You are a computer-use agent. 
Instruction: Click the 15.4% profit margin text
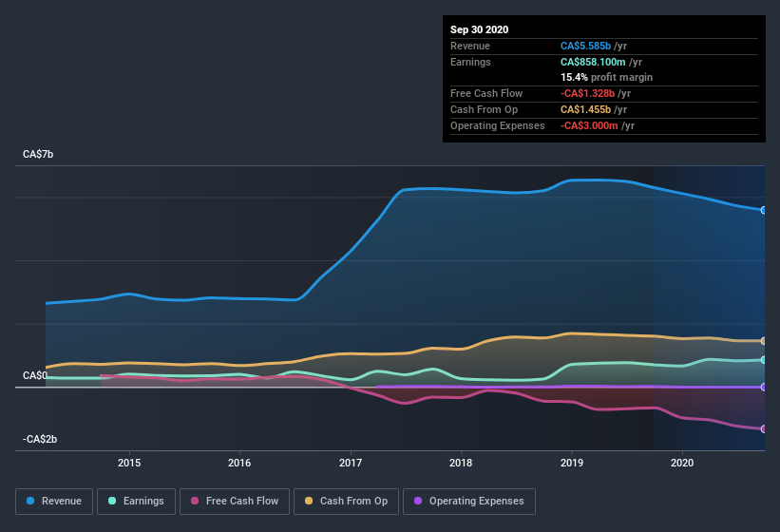[x=606, y=77]
